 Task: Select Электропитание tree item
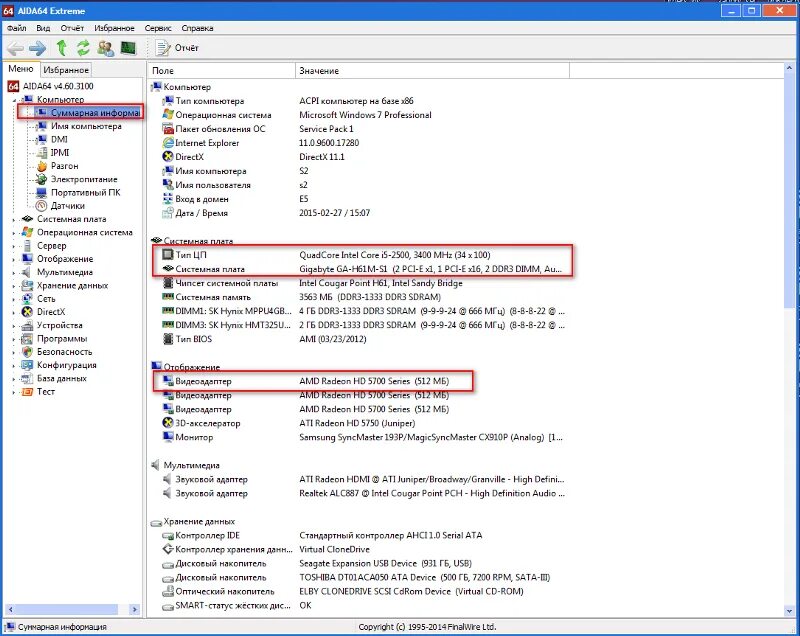click(84, 179)
